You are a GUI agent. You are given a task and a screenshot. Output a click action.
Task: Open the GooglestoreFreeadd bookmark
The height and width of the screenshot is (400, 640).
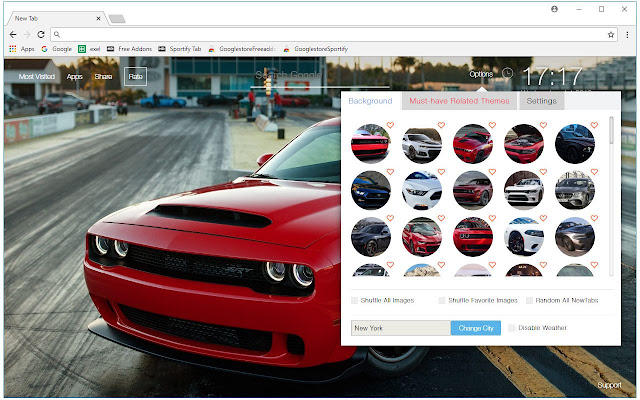pos(242,49)
